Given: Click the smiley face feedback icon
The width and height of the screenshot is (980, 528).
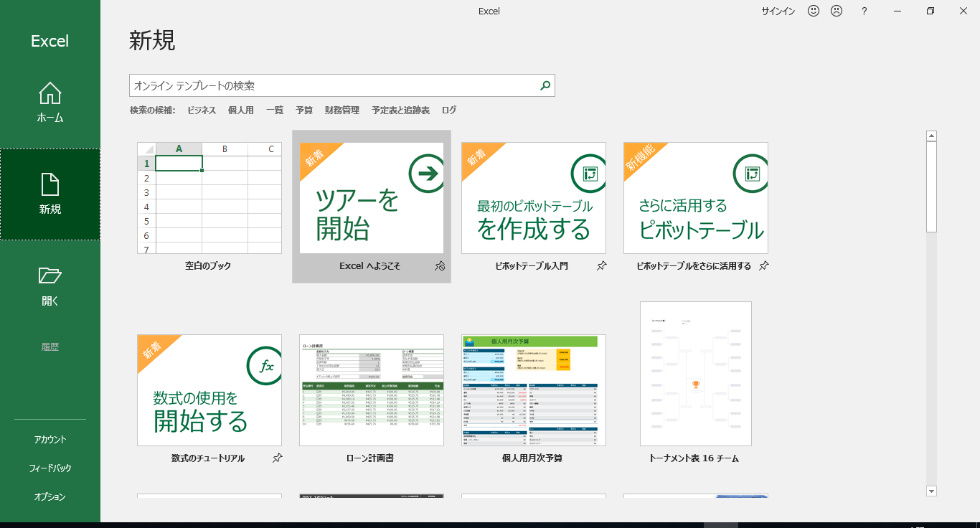Looking at the screenshot, I should click(x=814, y=11).
